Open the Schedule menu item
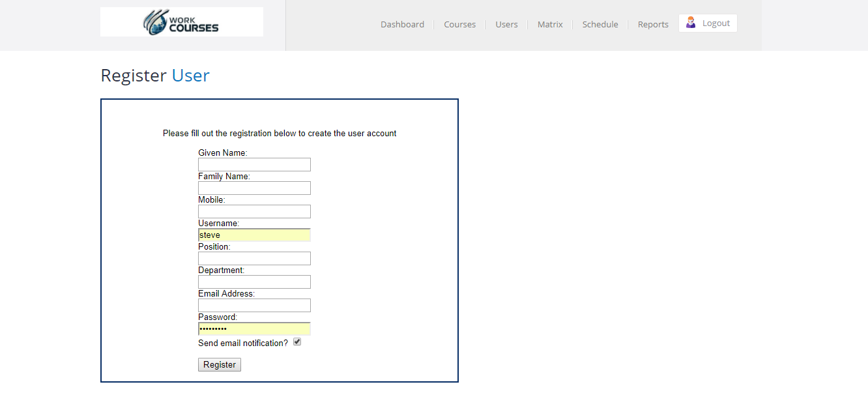Image resolution: width=868 pixels, height=408 pixels. (600, 25)
